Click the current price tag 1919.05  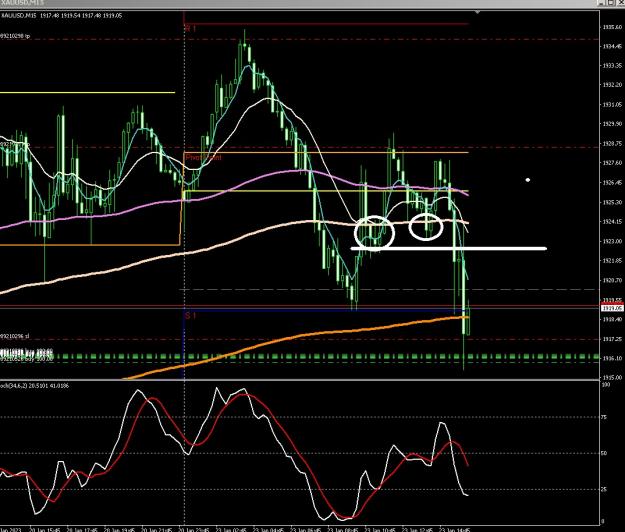pyautogui.click(x=612, y=308)
